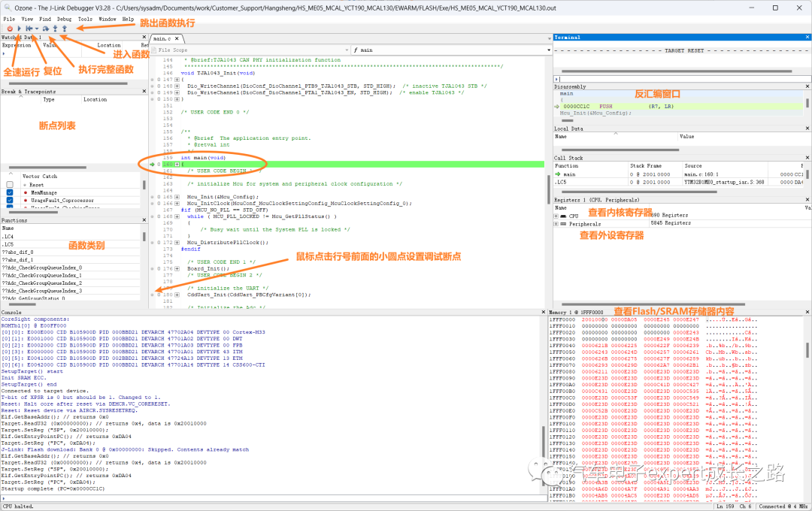Click the Step Into icon
812x511 pixels.
click(x=56, y=29)
